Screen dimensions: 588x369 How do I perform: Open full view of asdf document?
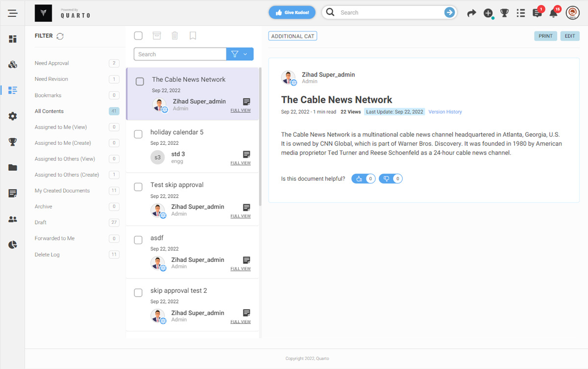pyautogui.click(x=241, y=269)
